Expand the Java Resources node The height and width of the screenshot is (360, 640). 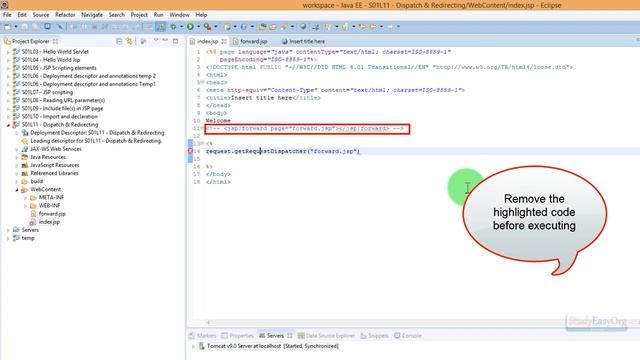pyautogui.click(x=17, y=157)
